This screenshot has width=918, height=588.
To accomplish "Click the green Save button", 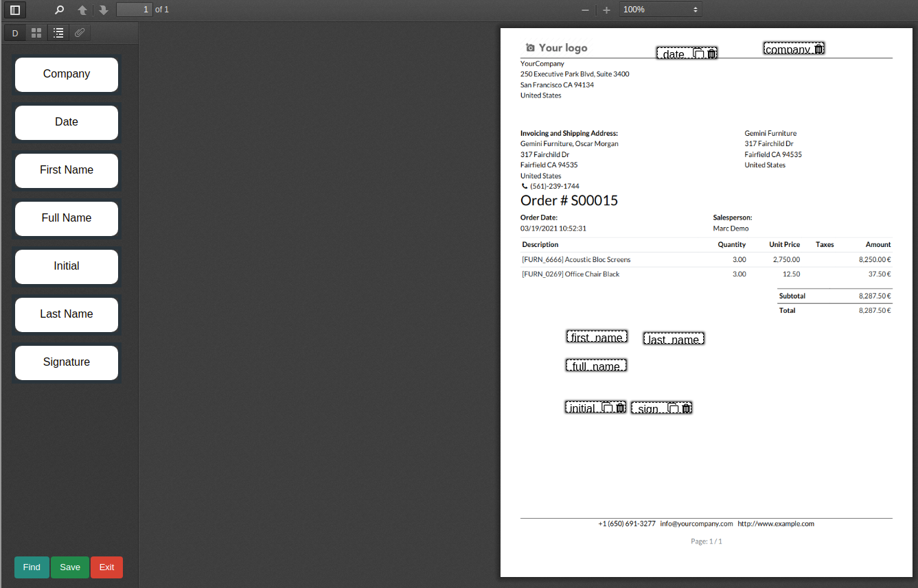I will [x=70, y=567].
